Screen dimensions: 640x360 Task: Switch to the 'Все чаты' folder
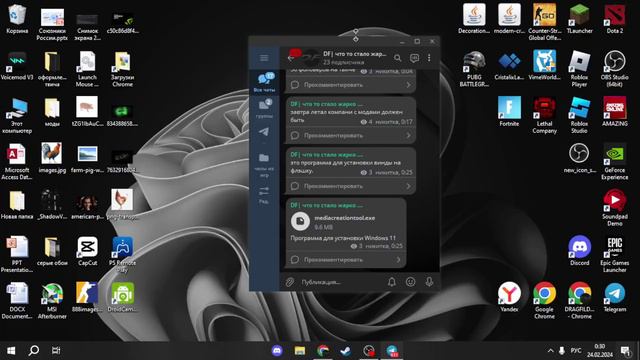pyautogui.click(x=264, y=82)
